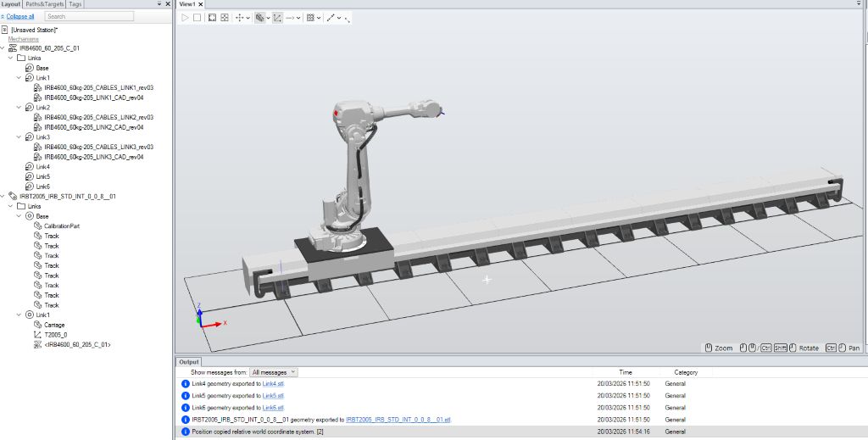Open dropdown arrow next to the grid icon

(319, 18)
